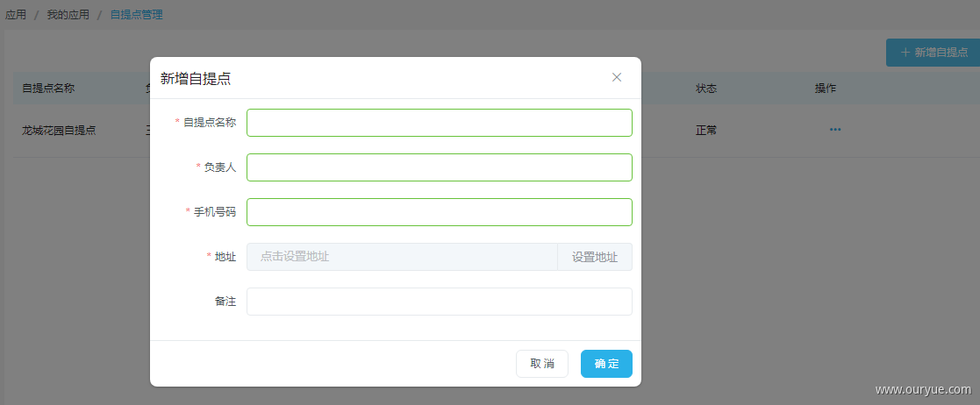This screenshot has height=405, width=980.
Task: Go to 应用 in the breadcrumb
Action: (16, 14)
